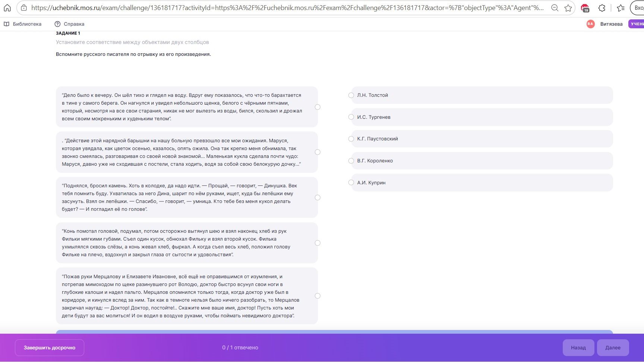Select radio circle for А.И. Куприн
The image size is (644, 362).
coord(351,182)
